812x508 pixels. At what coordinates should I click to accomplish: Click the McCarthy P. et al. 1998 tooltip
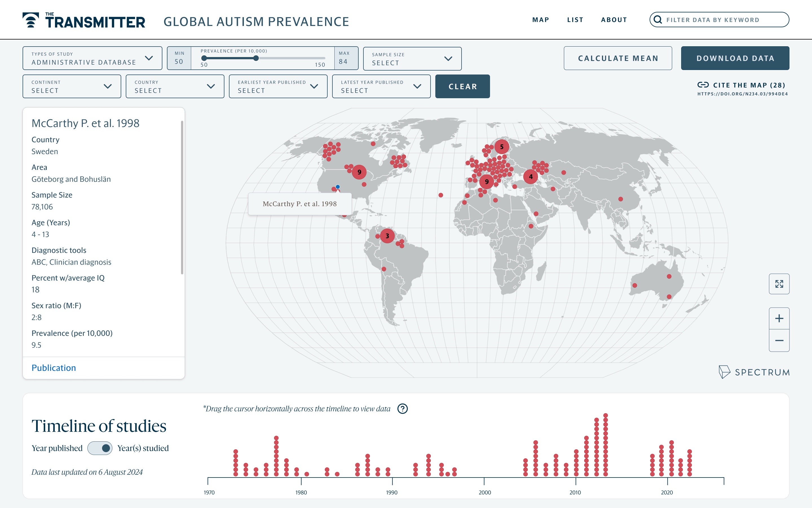[x=300, y=203]
